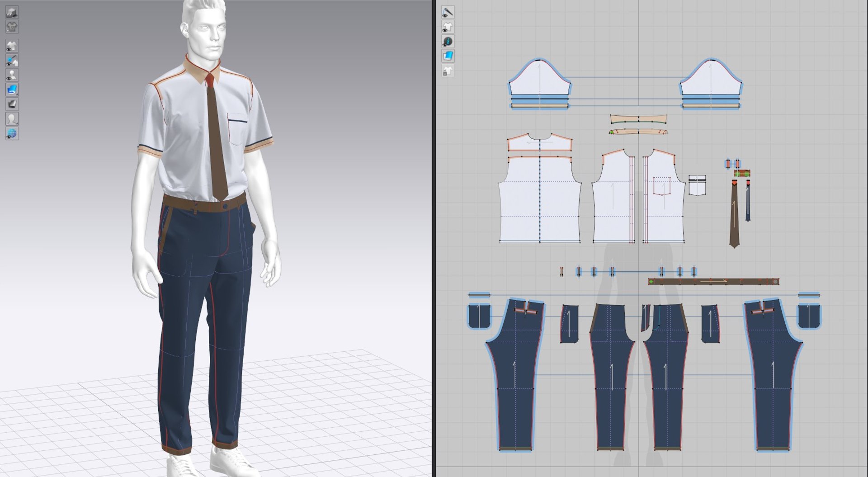This screenshot has height=477, width=868.
Task: Select the brown waistband strip pattern
Action: point(713,281)
